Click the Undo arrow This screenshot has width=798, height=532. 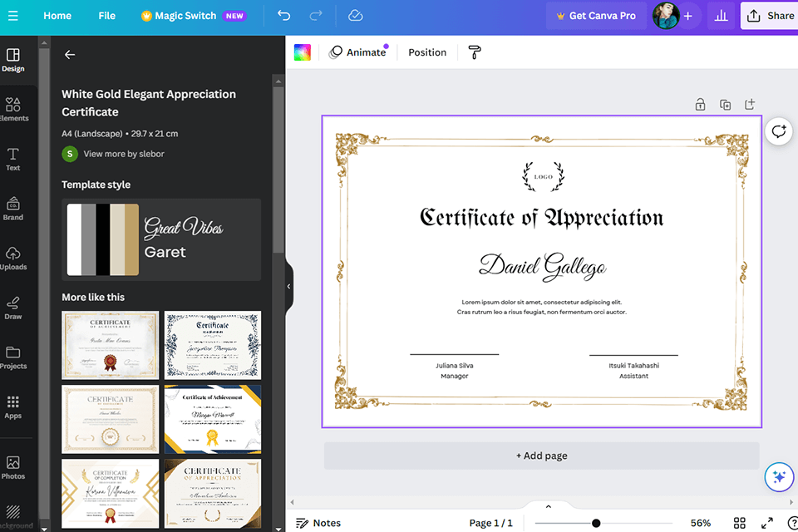[283, 16]
